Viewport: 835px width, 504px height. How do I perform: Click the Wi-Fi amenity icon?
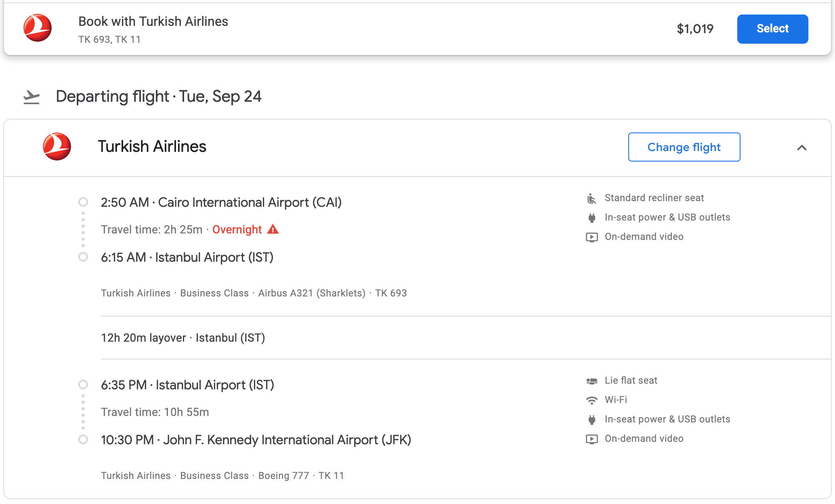point(592,400)
